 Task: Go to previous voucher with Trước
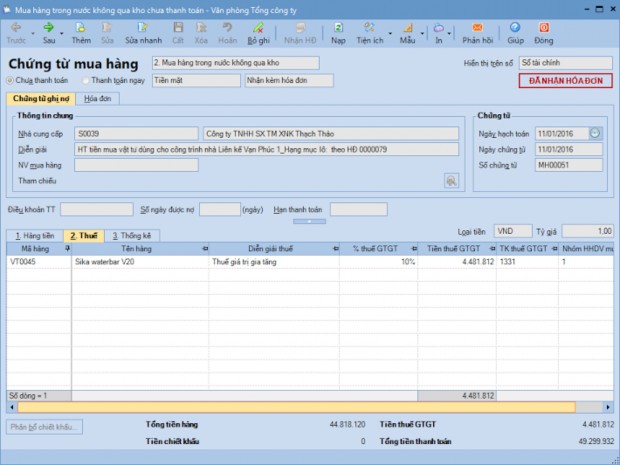[16, 33]
